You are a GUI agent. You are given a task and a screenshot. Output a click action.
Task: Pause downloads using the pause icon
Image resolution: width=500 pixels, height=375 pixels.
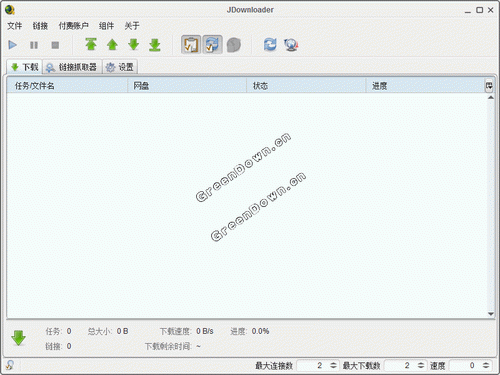tap(34, 45)
